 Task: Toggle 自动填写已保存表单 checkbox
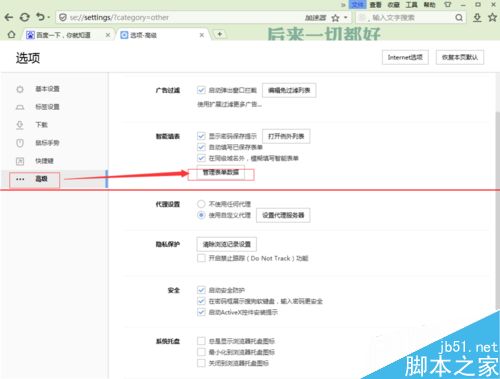(x=201, y=147)
